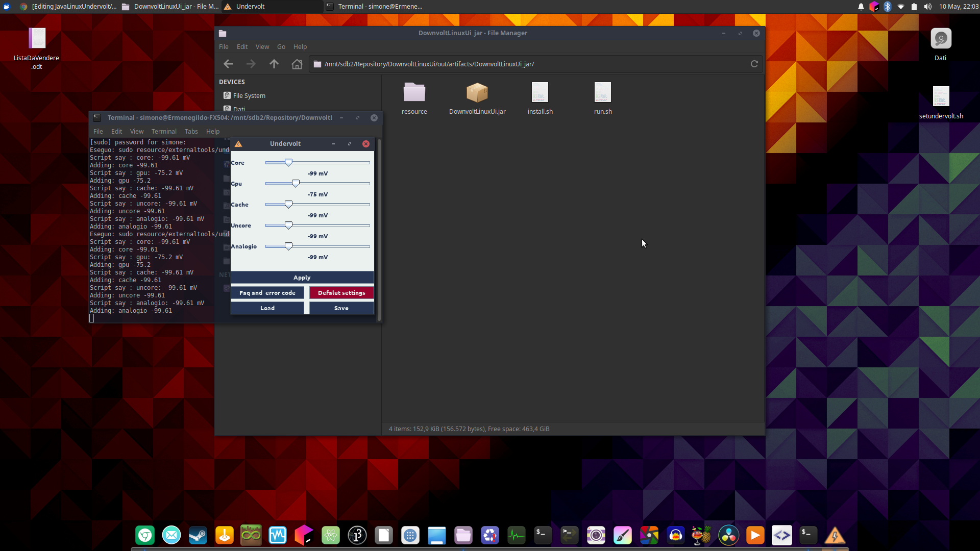980x551 pixels.
Task: Click the Home folder toolbar icon
Action: [x=297, y=64]
